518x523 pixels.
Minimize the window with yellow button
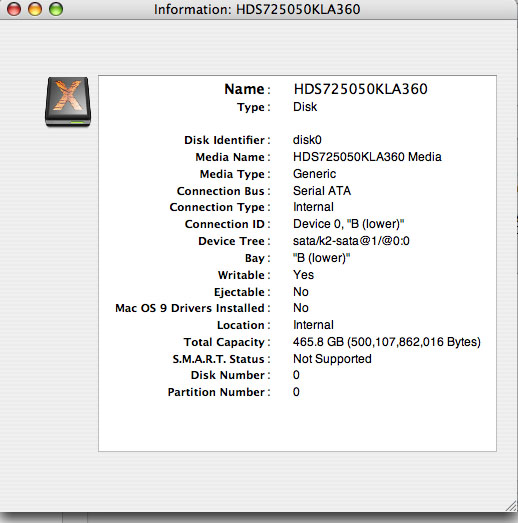pos(35,9)
